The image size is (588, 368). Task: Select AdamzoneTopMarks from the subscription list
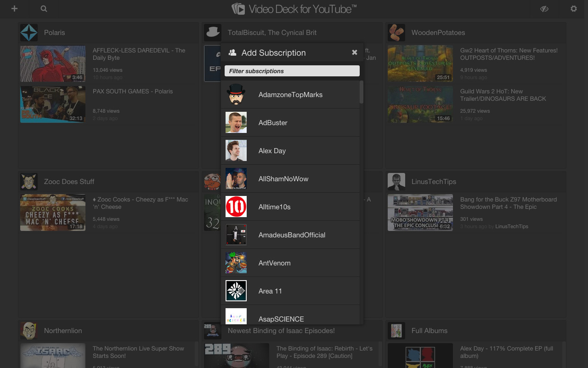point(290,94)
